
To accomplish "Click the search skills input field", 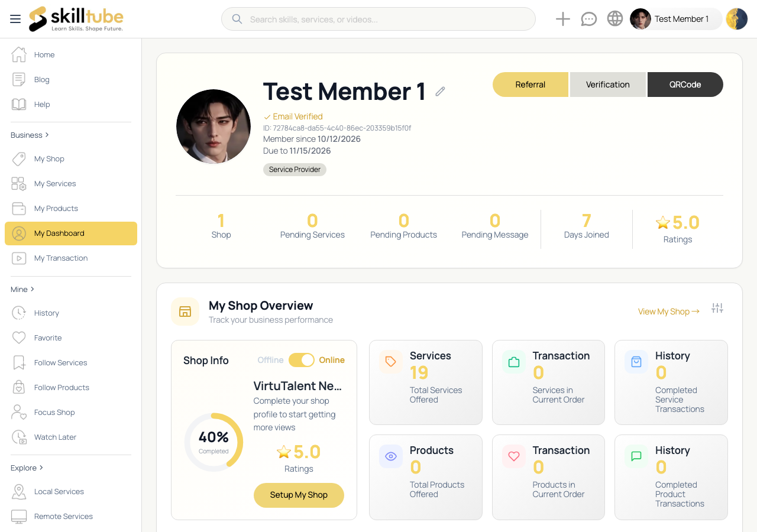I will tap(378, 19).
